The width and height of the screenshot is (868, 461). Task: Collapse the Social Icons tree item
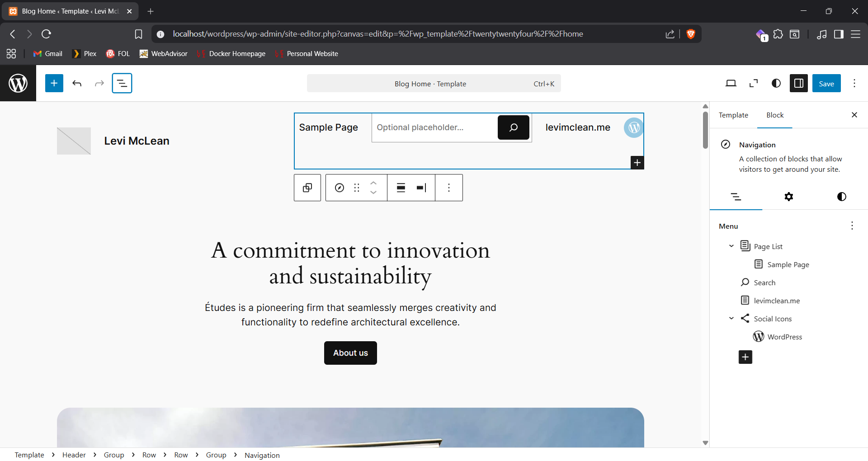point(731,318)
